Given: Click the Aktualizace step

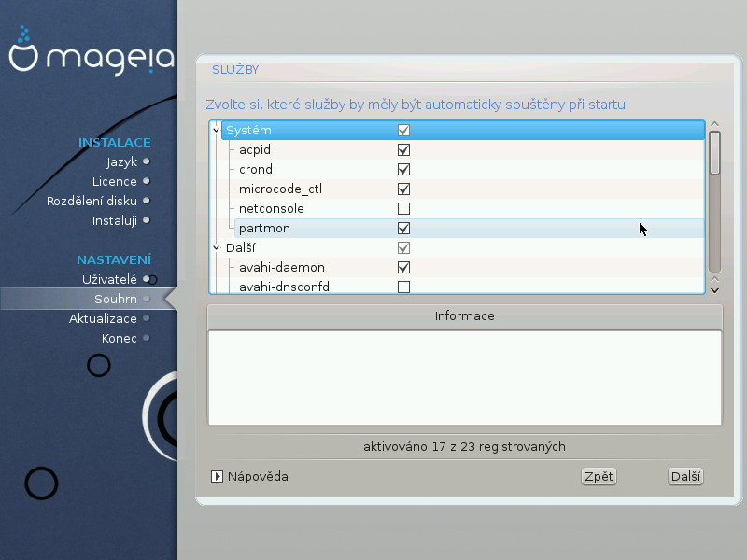Looking at the screenshot, I should [x=103, y=318].
